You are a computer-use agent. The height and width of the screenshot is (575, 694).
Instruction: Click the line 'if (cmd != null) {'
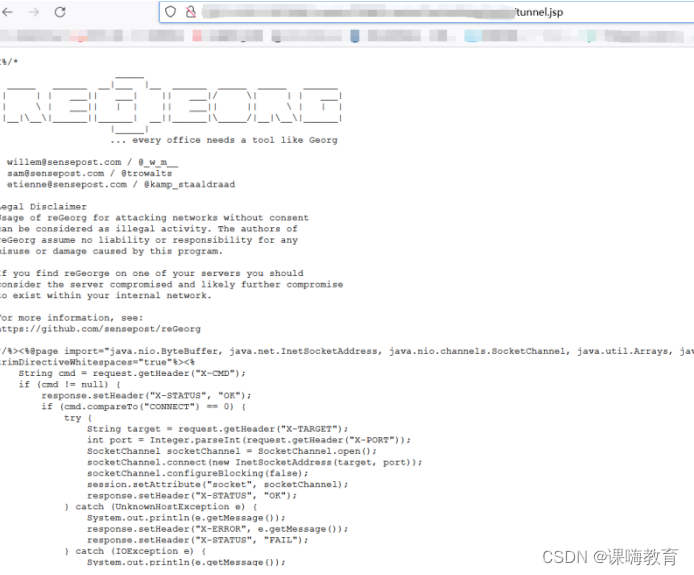pyautogui.click(x=69, y=384)
